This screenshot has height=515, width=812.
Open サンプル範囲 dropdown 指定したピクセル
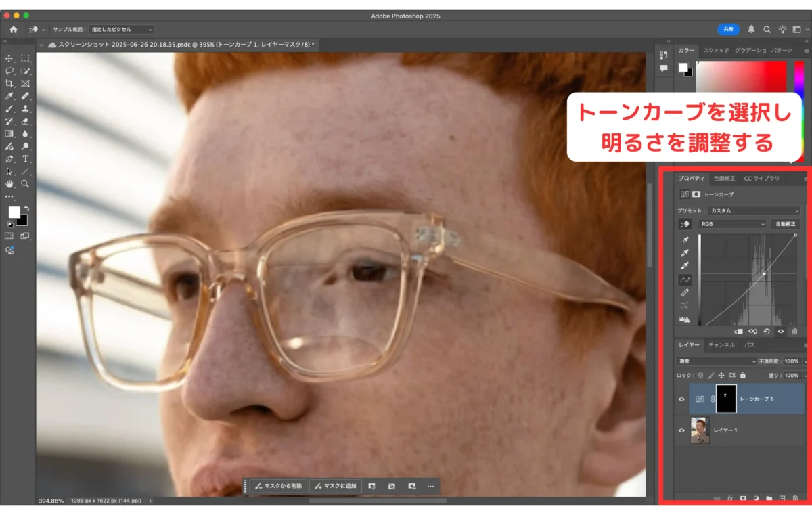(121, 30)
